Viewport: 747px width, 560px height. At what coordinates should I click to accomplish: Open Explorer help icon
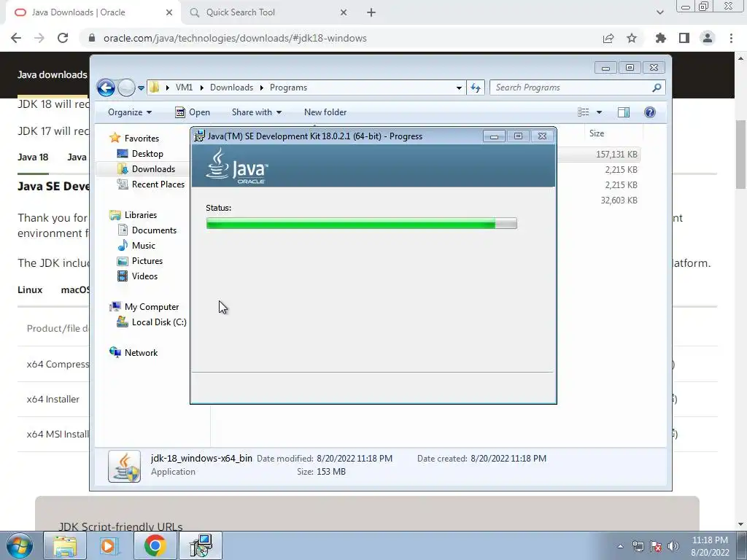650,112
